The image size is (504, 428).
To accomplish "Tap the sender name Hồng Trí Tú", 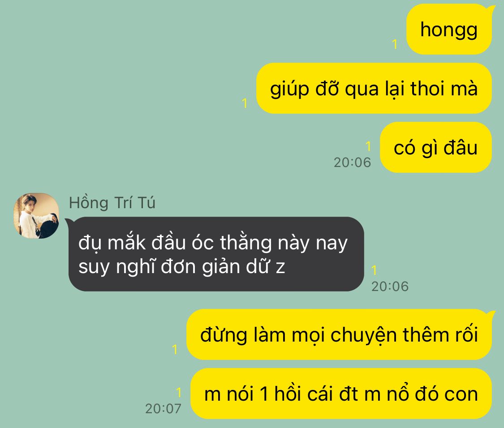I will click(112, 203).
